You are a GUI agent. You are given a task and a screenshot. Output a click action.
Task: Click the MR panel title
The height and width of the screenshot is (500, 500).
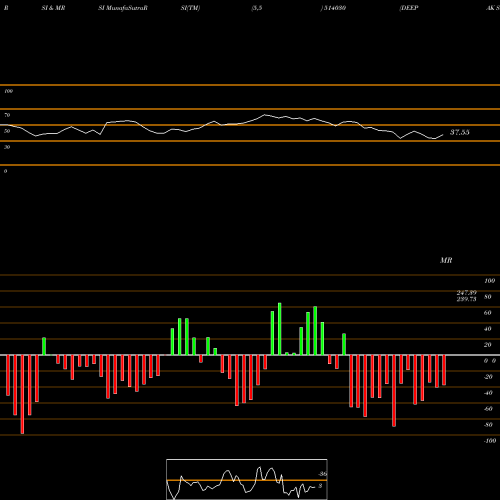click(446, 260)
